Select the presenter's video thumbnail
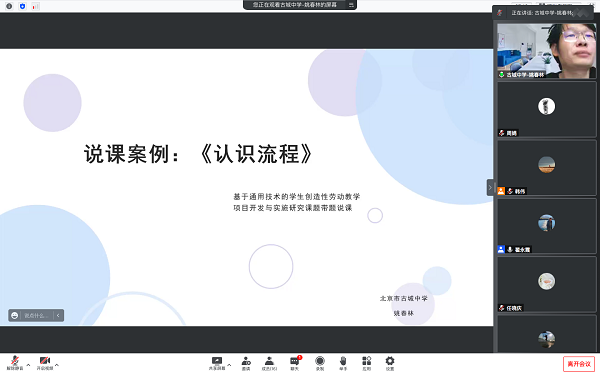 click(546, 51)
